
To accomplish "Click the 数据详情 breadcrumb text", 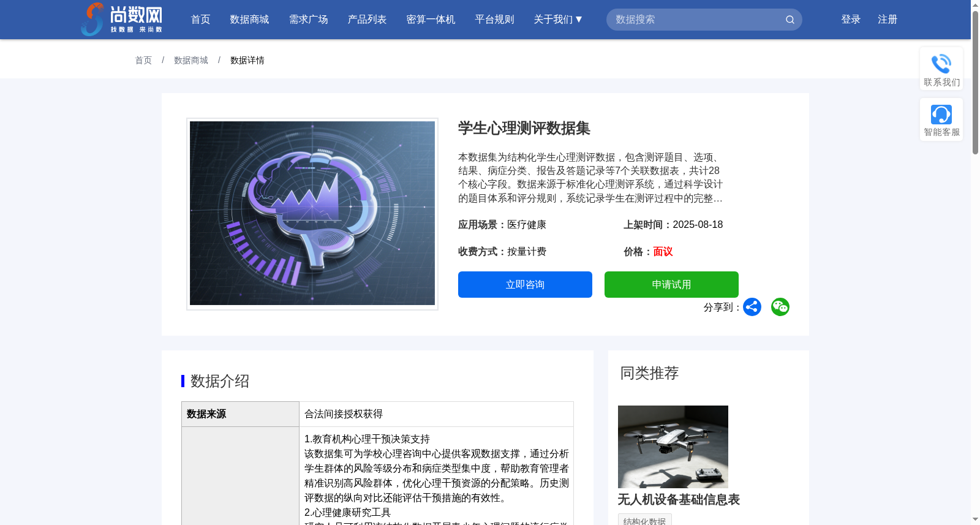I will click(247, 60).
